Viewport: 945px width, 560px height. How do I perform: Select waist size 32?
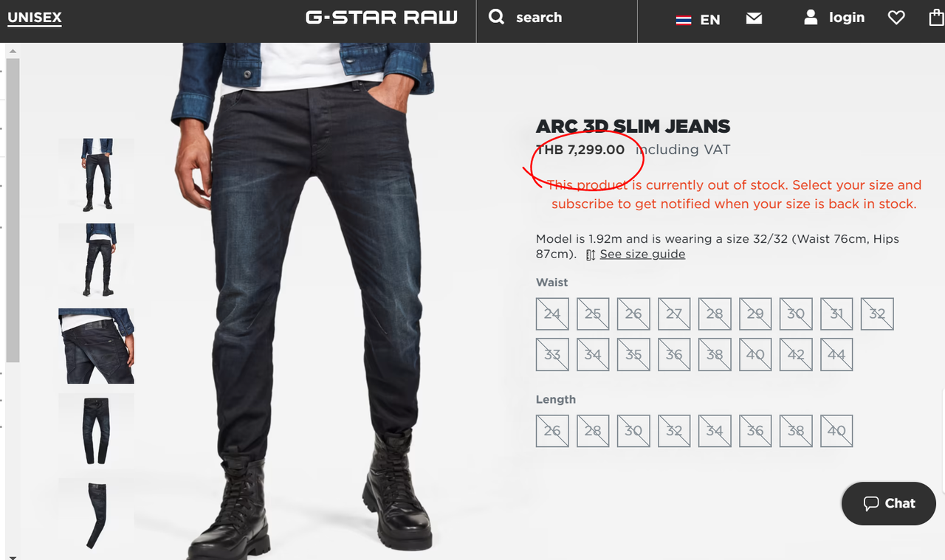click(x=877, y=314)
